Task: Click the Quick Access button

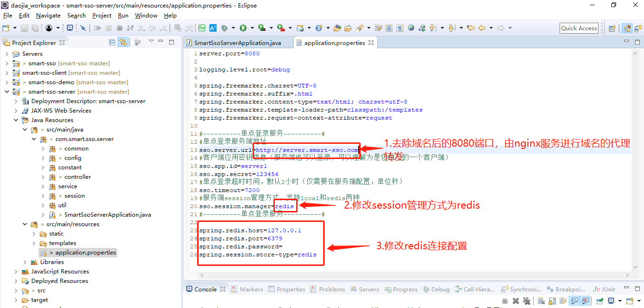Action: [x=579, y=28]
